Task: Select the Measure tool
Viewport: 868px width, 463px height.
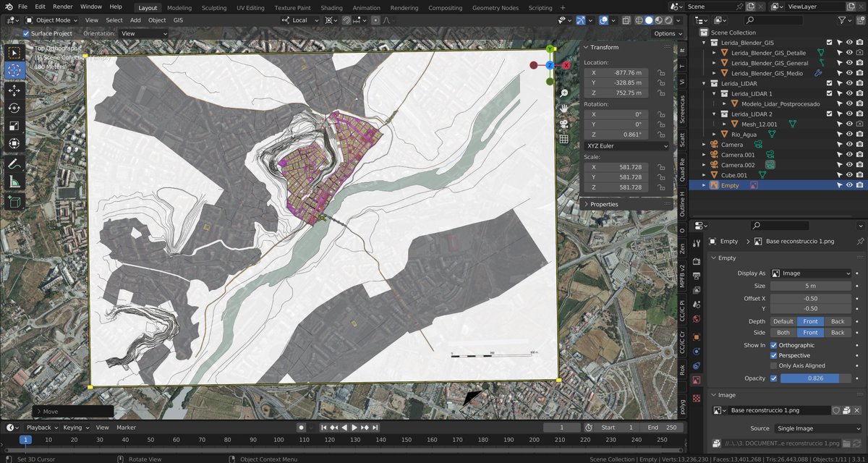Action: (x=14, y=182)
